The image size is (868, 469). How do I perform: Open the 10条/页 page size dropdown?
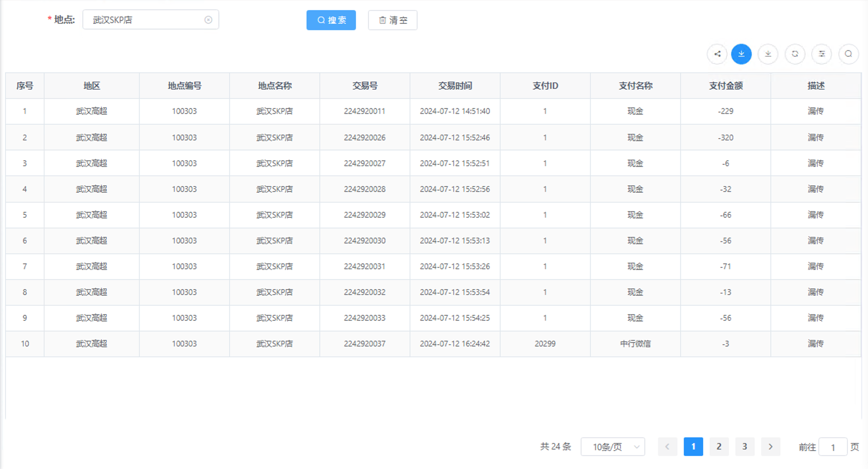tap(612, 446)
